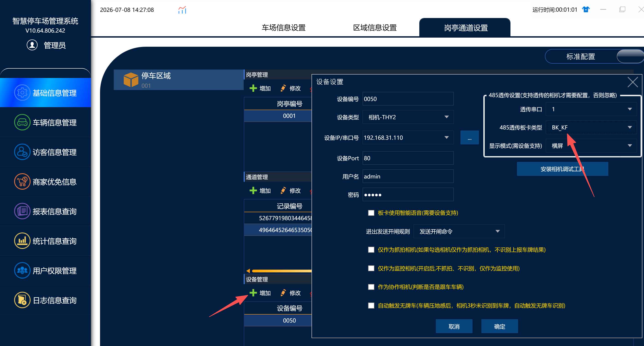Check 作为协作相机 option

click(371, 287)
